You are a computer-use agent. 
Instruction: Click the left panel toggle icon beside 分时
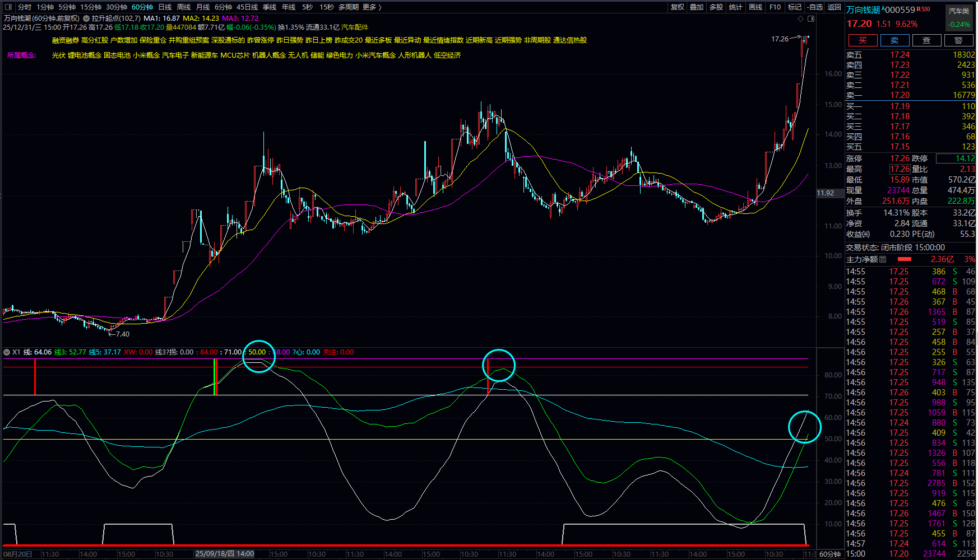pos(8,7)
